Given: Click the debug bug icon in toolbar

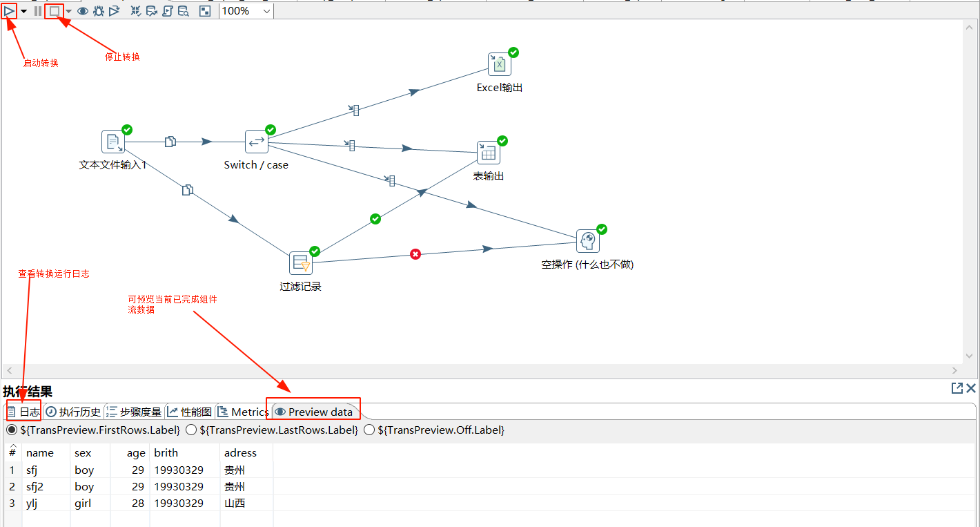Looking at the screenshot, I should pos(99,11).
